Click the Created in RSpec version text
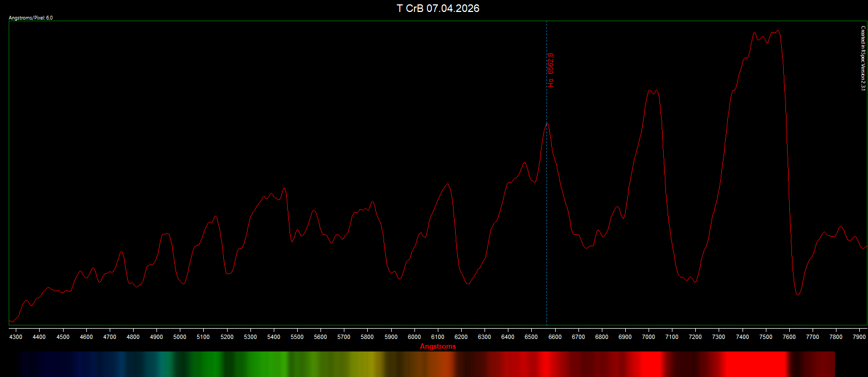 click(x=863, y=59)
